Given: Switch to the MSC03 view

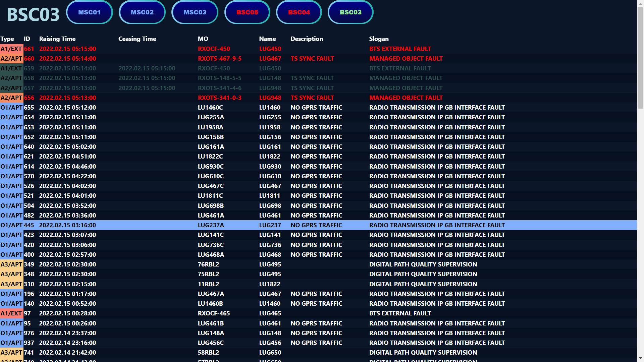Looking at the screenshot, I should [x=195, y=12].
